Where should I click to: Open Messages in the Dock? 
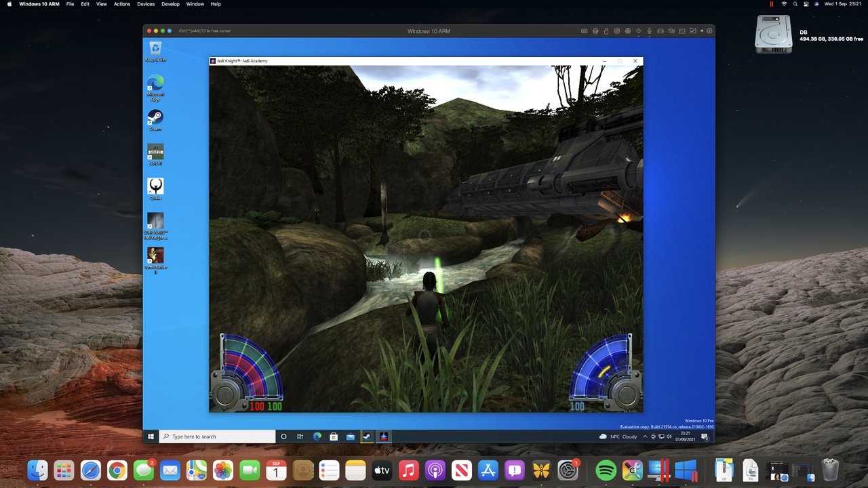144,470
